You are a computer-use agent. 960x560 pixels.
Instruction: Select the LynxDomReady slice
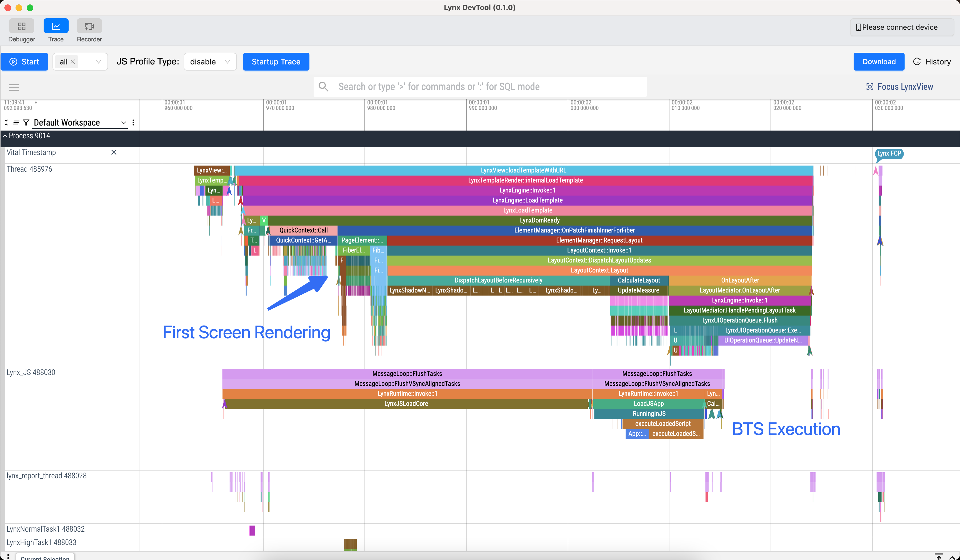point(539,220)
